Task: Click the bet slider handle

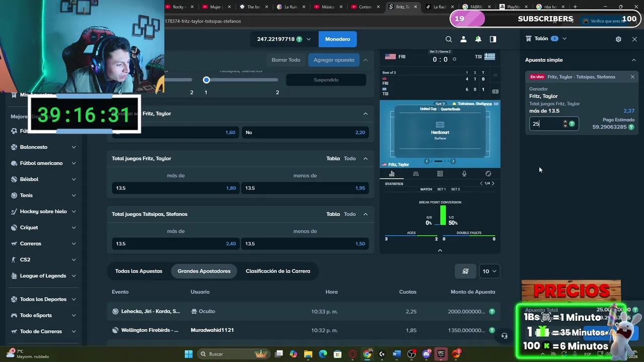Action: pyautogui.click(x=206, y=80)
